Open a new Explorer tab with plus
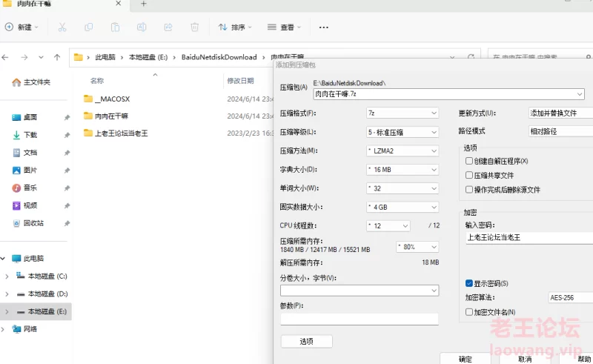 144,4
